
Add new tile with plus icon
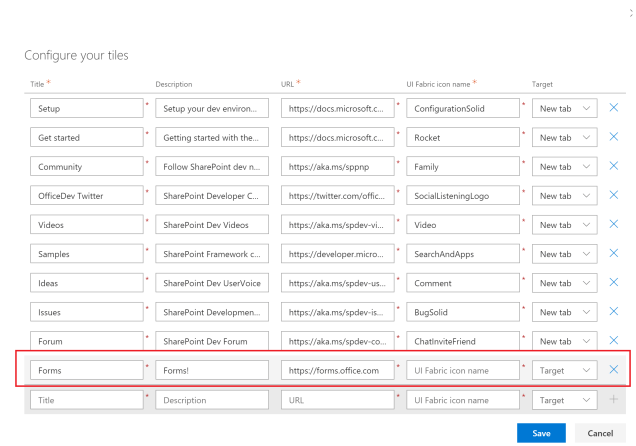coord(614,399)
